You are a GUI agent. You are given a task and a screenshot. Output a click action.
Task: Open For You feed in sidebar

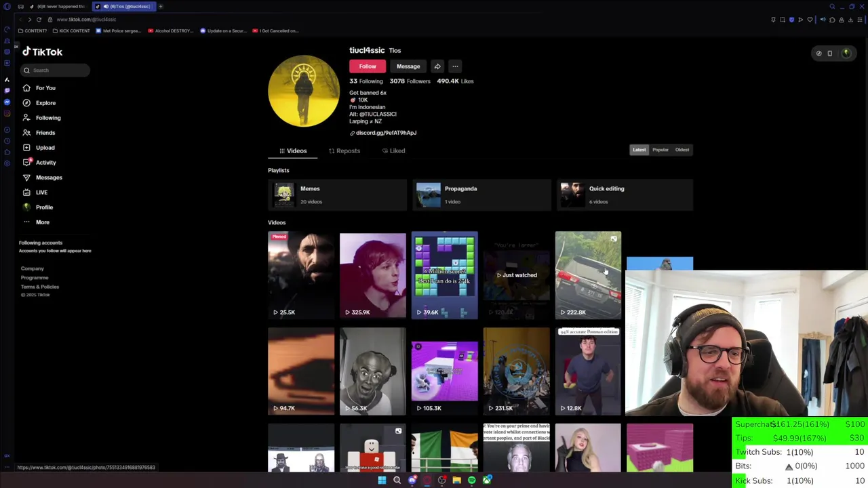point(39,88)
